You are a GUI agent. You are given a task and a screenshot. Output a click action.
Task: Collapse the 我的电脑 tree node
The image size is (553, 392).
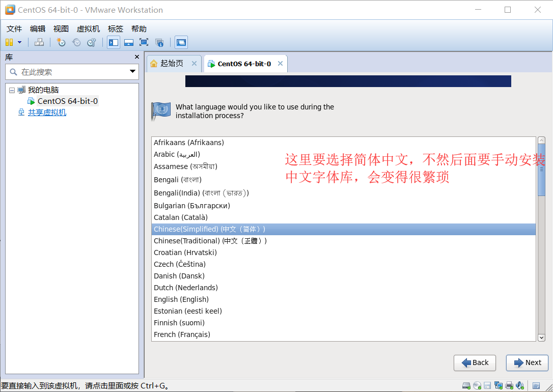point(12,90)
